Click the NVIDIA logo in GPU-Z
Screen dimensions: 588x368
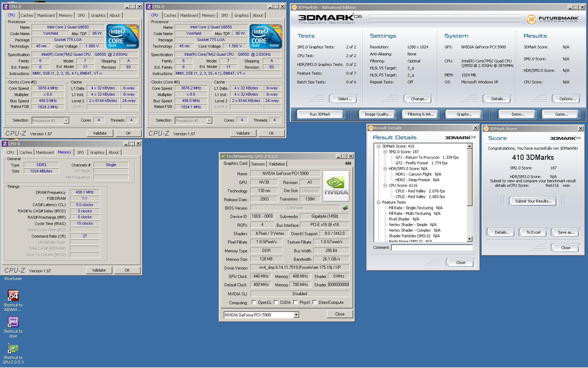(336, 186)
